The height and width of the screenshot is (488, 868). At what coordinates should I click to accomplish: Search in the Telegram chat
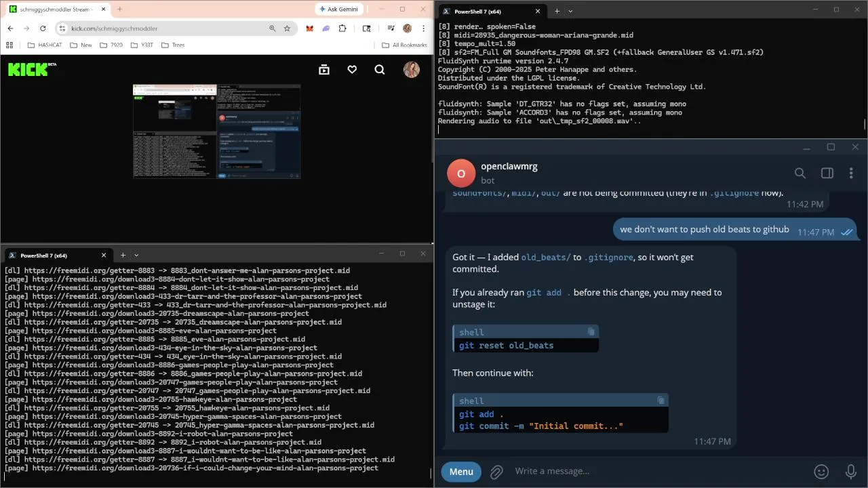click(800, 173)
